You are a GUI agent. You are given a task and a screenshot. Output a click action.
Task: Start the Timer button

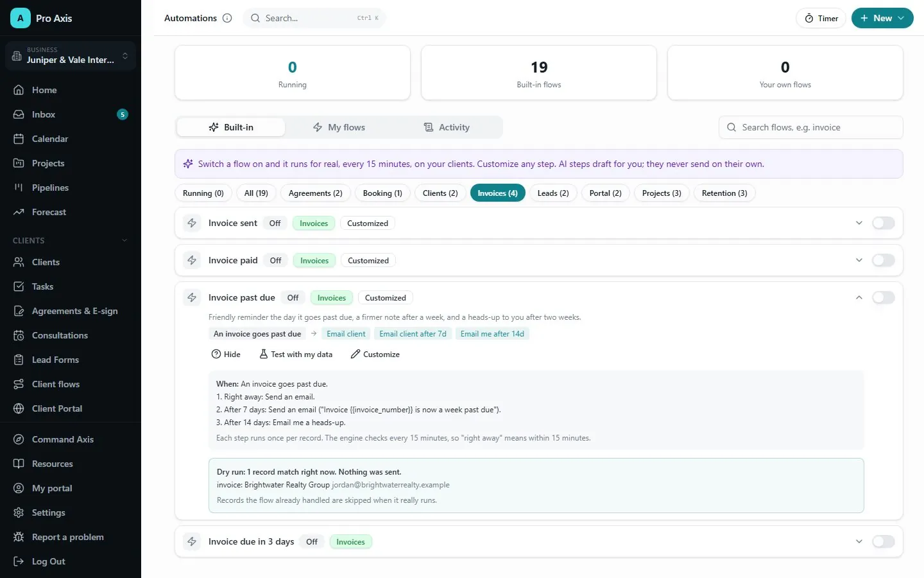(x=821, y=18)
